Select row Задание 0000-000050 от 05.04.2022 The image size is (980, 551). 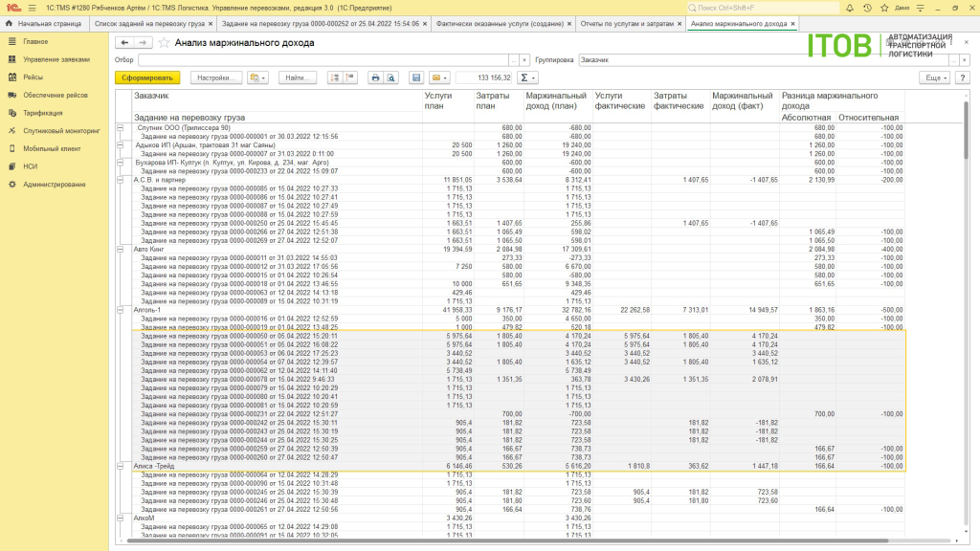(x=519, y=336)
